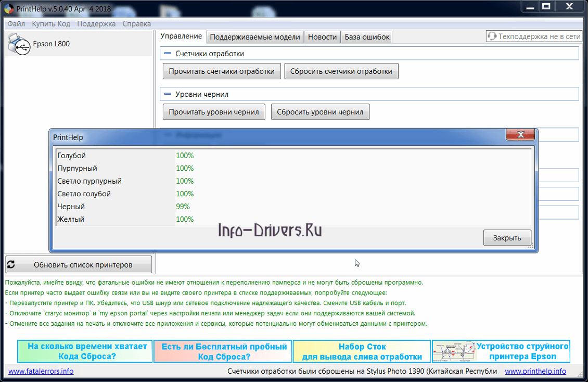588x382 pixels.
Task: Switch to the Поддерживаемые модели tab
Action: coord(255,37)
